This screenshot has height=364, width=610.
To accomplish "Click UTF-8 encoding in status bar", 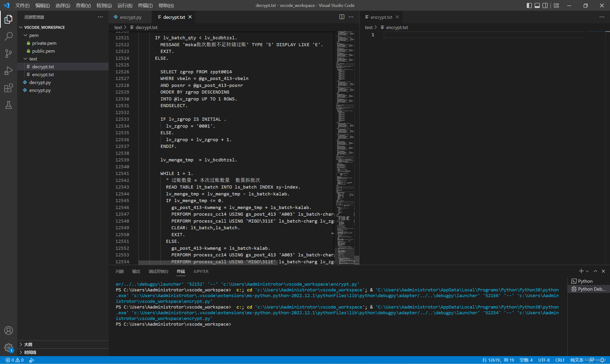I will (544, 360).
